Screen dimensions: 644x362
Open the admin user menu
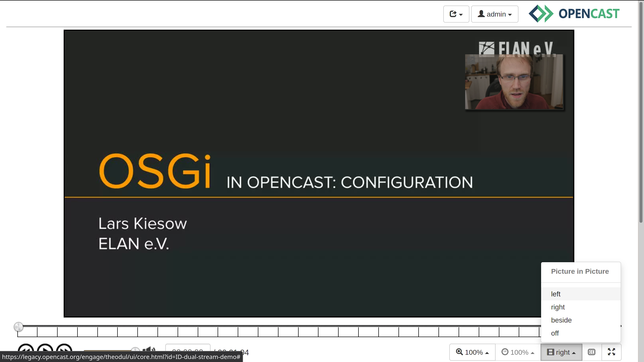(495, 14)
